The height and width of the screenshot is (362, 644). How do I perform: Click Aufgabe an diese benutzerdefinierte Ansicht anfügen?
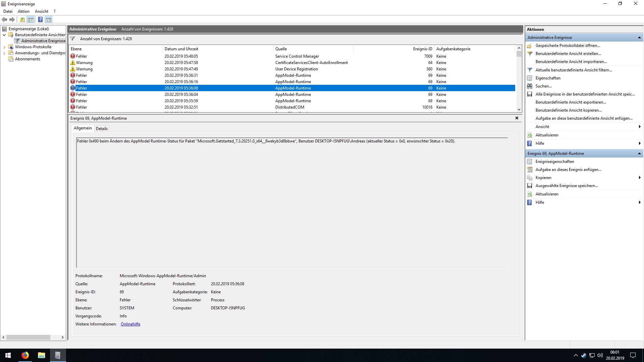pyautogui.click(x=584, y=118)
